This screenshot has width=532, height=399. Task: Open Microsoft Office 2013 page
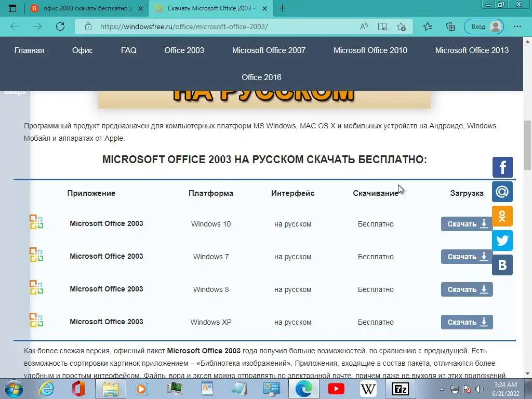coord(472,50)
